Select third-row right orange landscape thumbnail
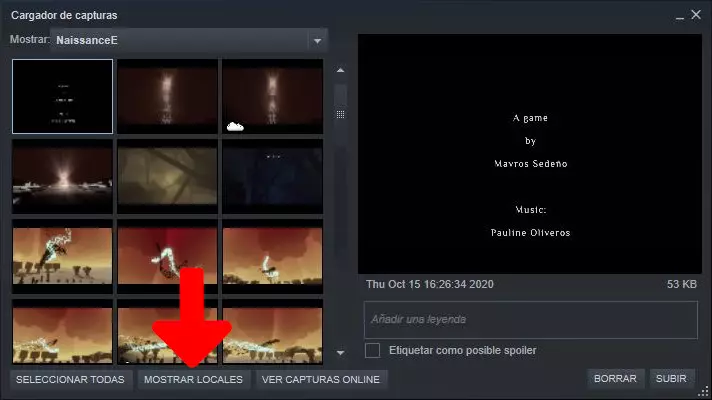The width and height of the screenshot is (712, 400). pyautogui.click(x=272, y=257)
